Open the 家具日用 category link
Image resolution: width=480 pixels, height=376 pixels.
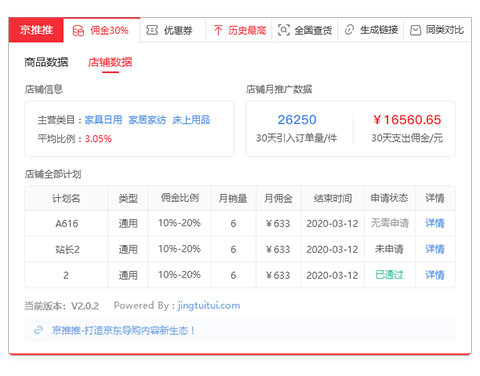(x=103, y=120)
